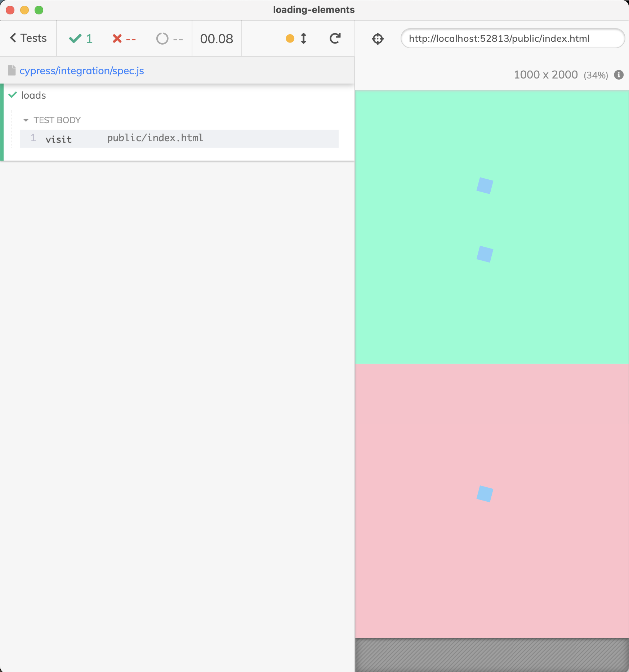The width and height of the screenshot is (629, 672).
Task: Click the back chevron next to Tests
Action: 13,38
